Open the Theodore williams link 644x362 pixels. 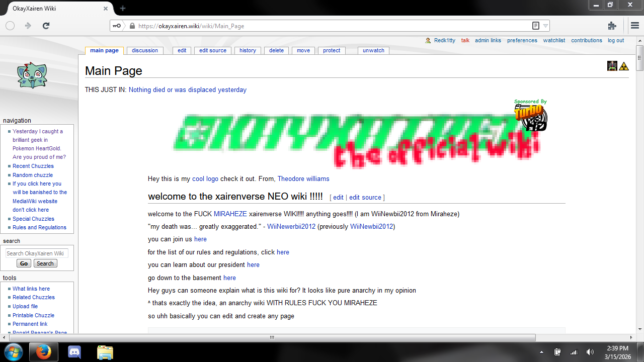(303, 178)
